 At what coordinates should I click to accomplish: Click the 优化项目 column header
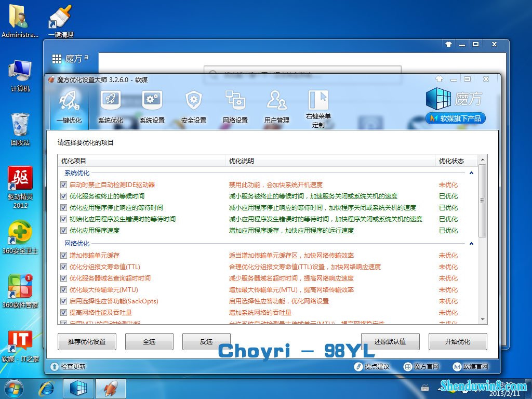pyautogui.click(x=142, y=161)
